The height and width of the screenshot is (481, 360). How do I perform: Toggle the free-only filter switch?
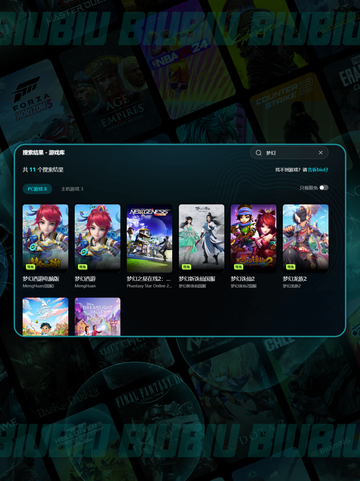(324, 188)
